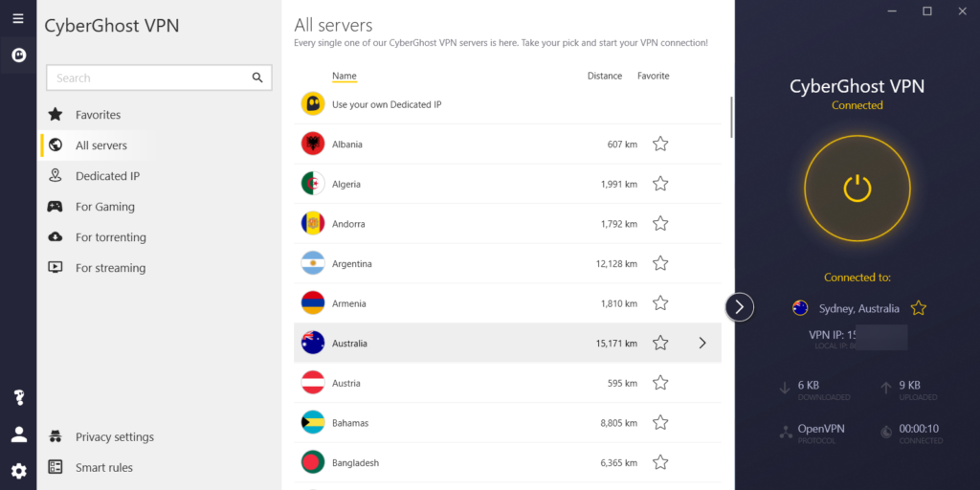Sort the list by Name column
The image size is (980, 490).
[x=344, y=77]
